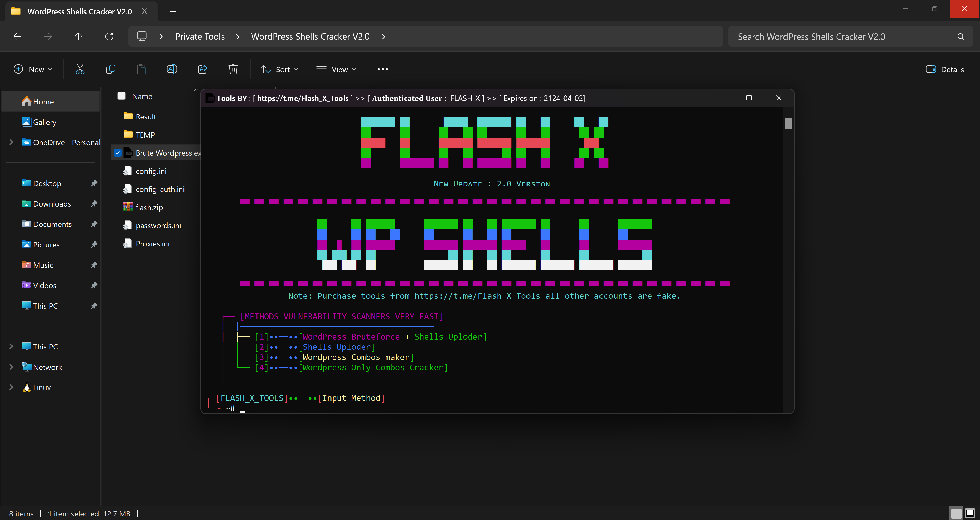Image resolution: width=980 pixels, height=520 pixels.
Task: Unpin Music from quick access
Action: point(94,265)
